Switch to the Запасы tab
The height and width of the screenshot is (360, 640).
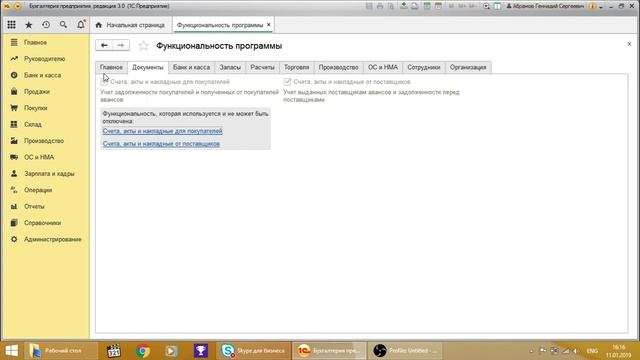[230, 67]
